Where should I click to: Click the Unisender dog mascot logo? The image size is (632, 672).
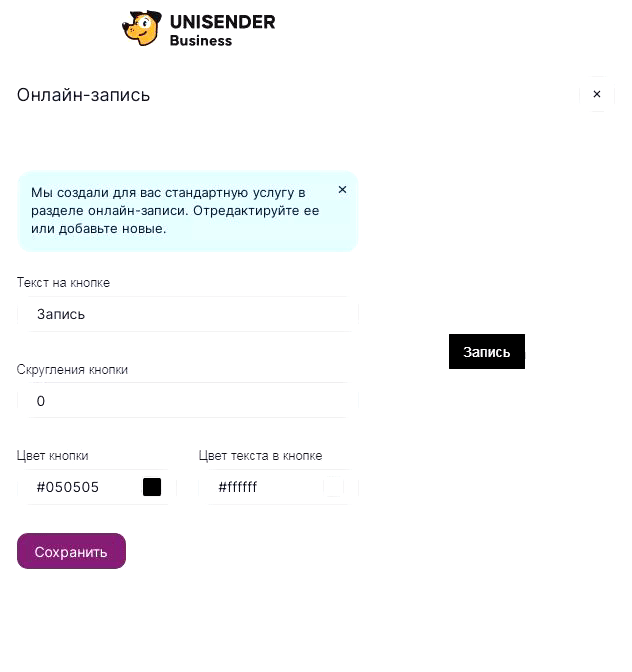pos(142,28)
